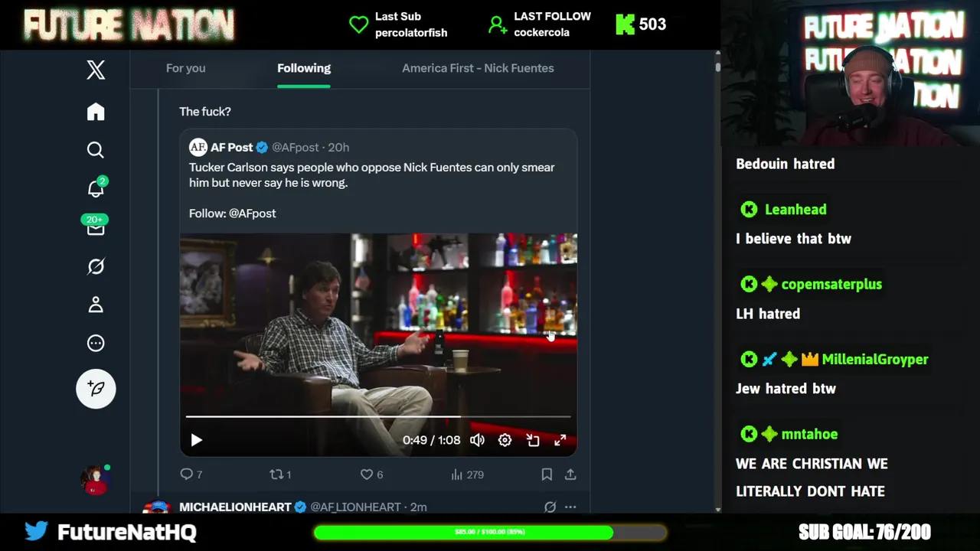Click the 0:49 / 1:08 video time
Viewport: 980px width, 551px height.
431,440
